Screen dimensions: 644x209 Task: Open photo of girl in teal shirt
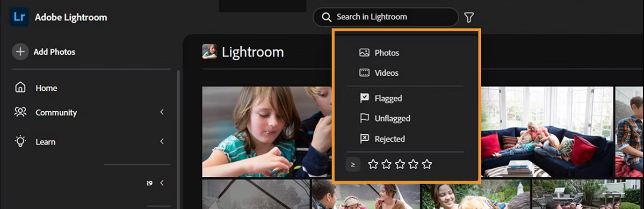click(267, 132)
